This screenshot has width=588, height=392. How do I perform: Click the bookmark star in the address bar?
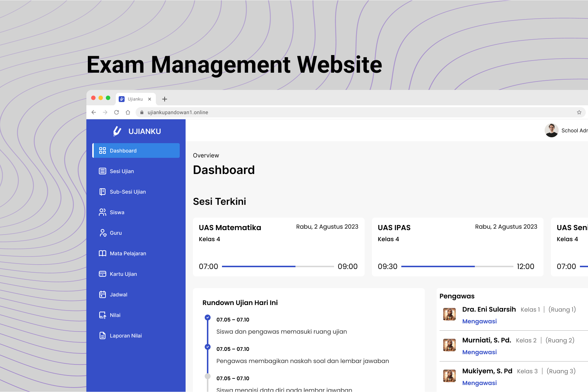pos(578,112)
